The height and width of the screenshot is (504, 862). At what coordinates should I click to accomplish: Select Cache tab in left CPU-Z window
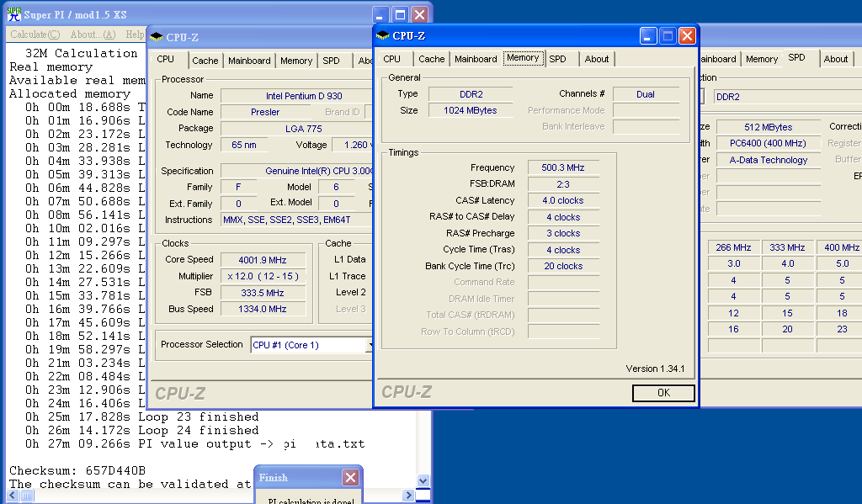(205, 61)
